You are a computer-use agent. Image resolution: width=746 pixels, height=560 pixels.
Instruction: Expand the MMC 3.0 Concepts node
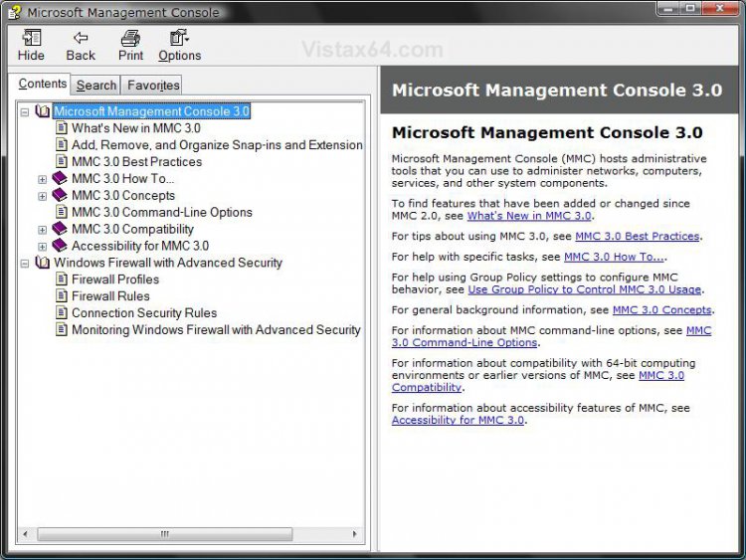(43, 196)
